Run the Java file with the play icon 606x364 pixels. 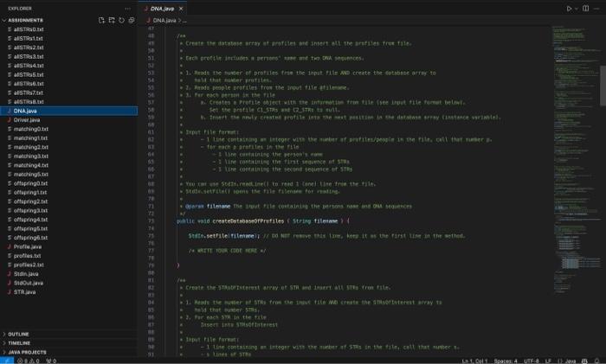pos(569,9)
